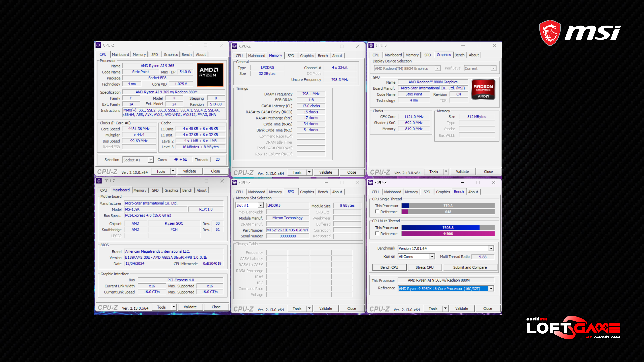Click the CPU-Z title icon in the Radeon Graphics window
644x362 pixels.
tap(371, 45)
